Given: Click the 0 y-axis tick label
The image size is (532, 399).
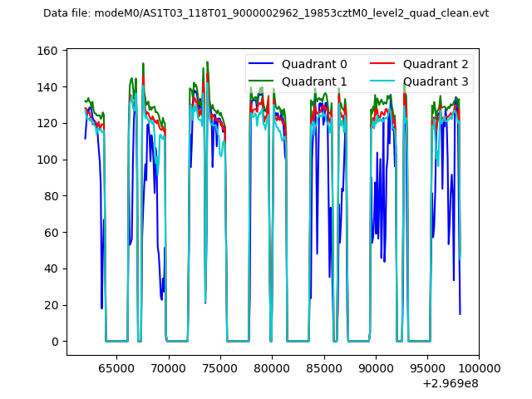Looking at the screenshot, I should click(x=54, y=342).
